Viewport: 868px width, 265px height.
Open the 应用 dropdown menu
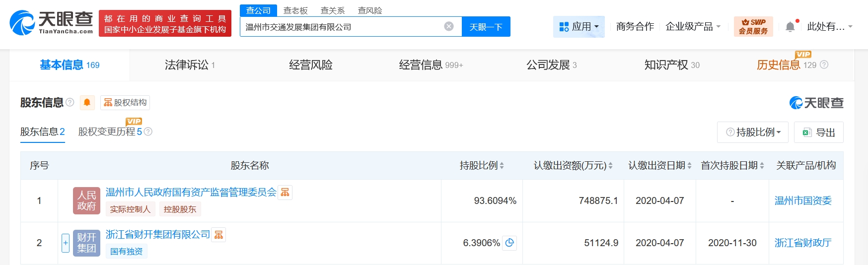(x=579, y=26)
